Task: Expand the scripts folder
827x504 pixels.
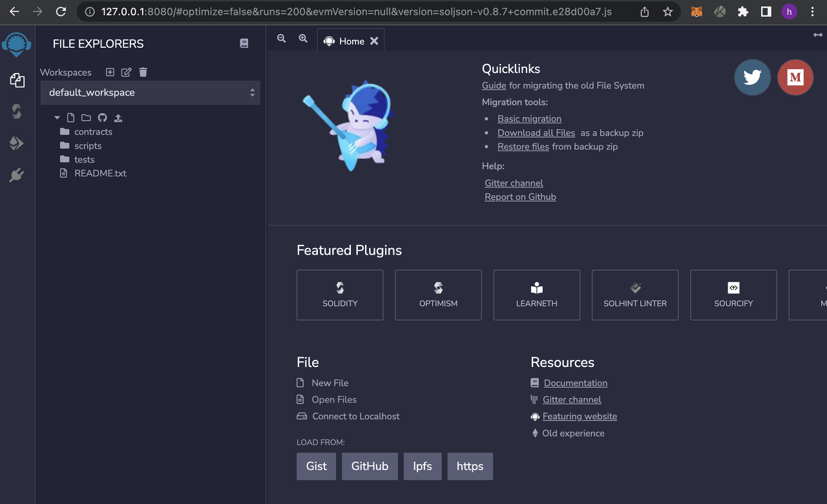Action: [x=88, y=146]
